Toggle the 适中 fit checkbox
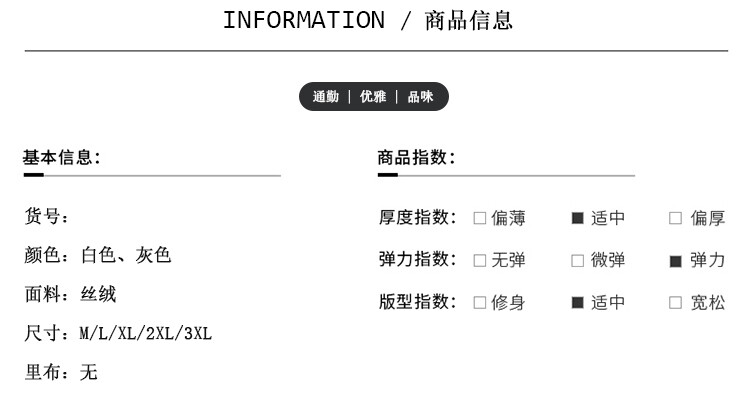Viewport: 750px width, 419px height. [x=577, y=303]
